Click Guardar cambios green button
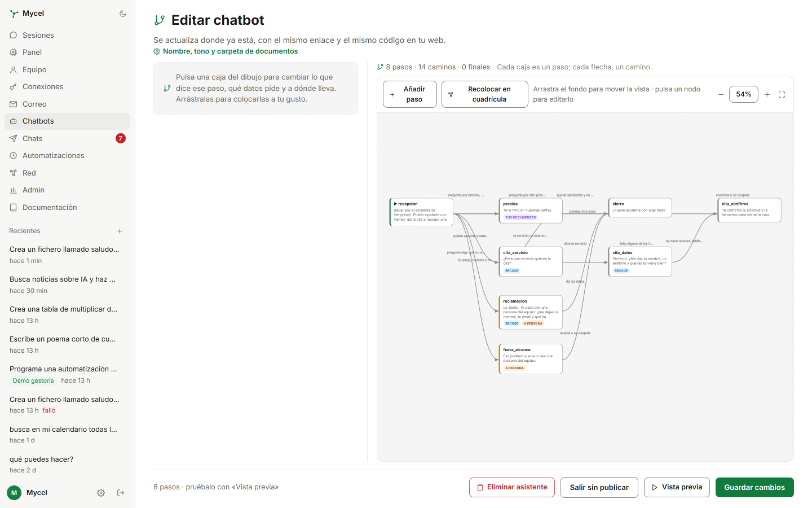 pyautogui.click(x=754, y=487)
